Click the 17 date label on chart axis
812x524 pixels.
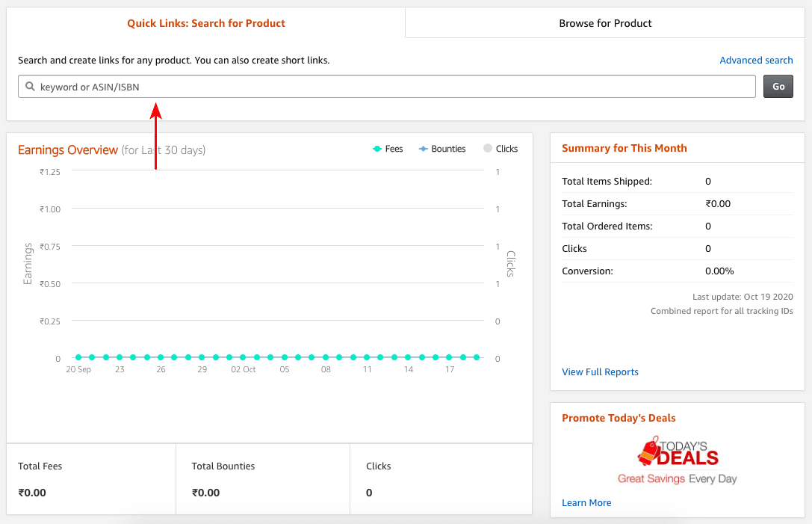point(450,369)
